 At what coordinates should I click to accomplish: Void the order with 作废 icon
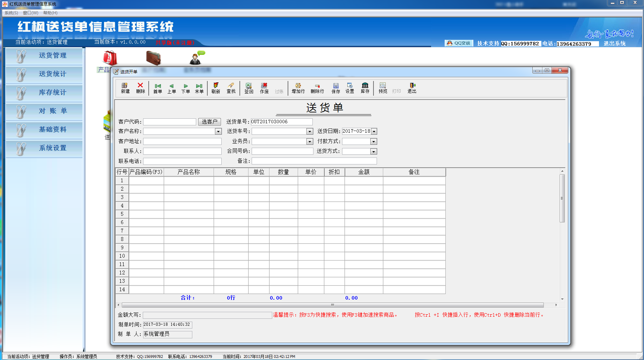click(x=264, y=88)
